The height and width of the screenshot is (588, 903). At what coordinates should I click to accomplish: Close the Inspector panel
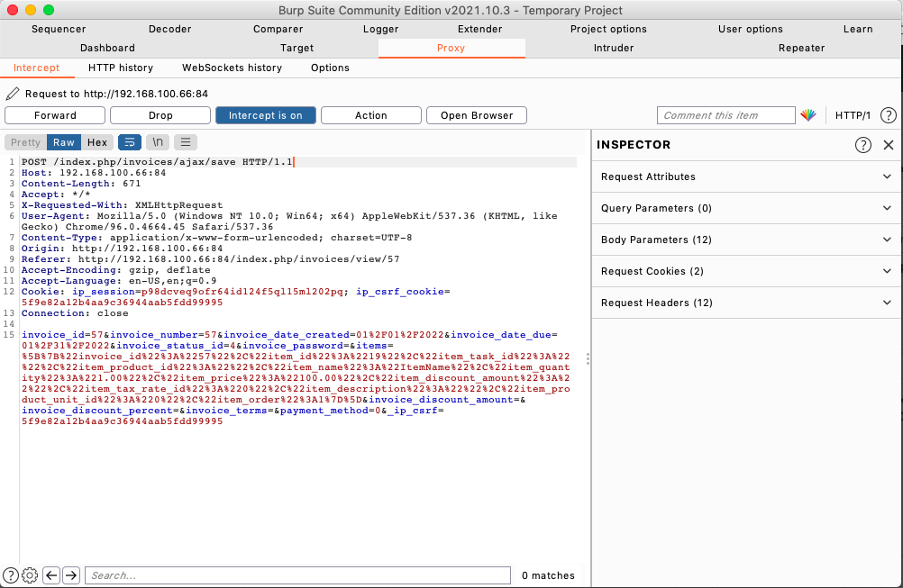click(888, 145)
